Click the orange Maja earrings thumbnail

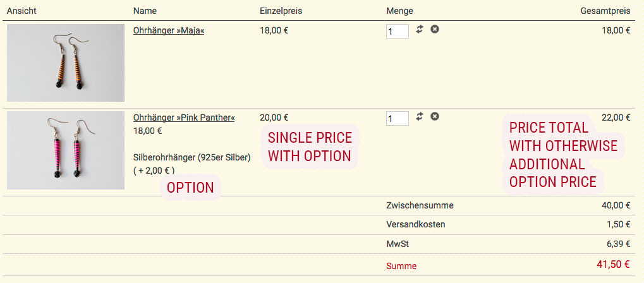click(66, 63)
